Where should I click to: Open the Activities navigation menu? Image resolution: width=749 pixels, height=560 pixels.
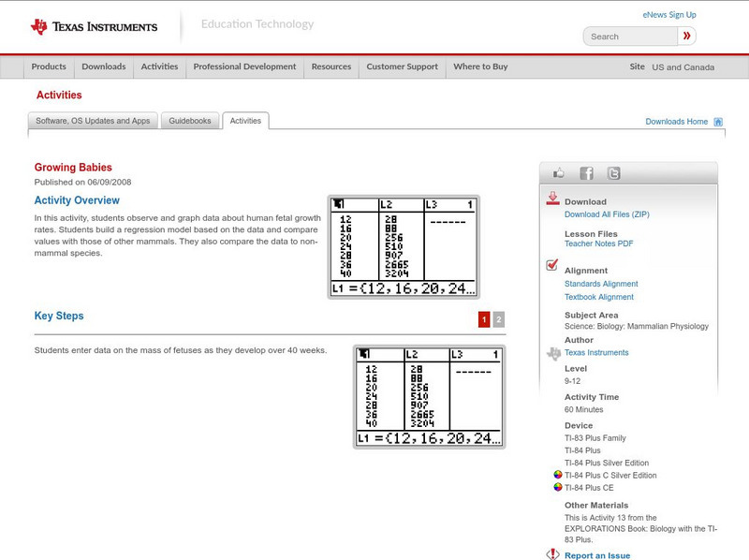(159, 66)
